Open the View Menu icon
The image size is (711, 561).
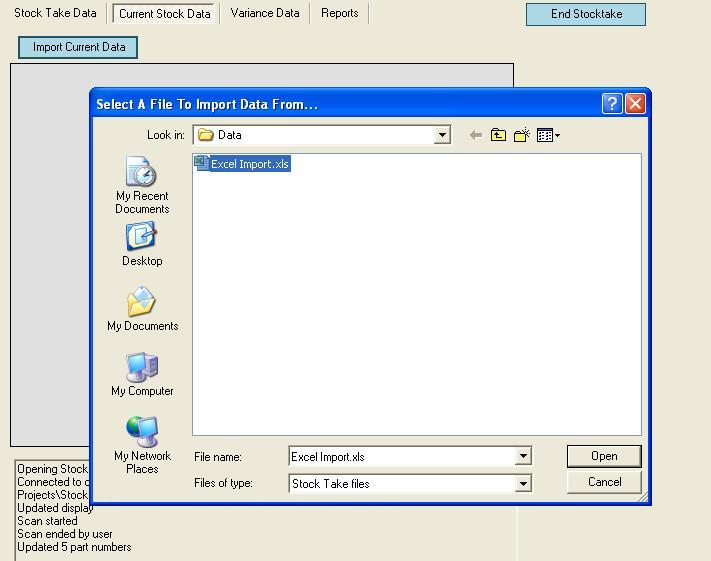[548, 135]
